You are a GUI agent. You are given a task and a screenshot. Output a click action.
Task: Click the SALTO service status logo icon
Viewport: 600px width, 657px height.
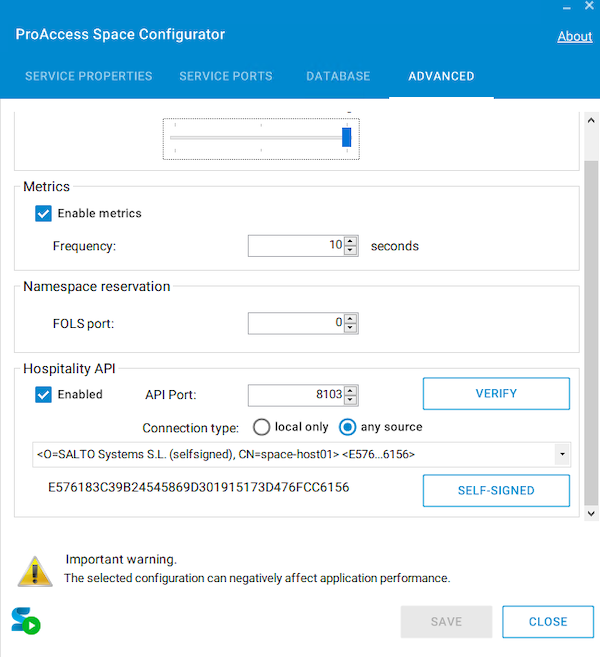pos(26,620)
